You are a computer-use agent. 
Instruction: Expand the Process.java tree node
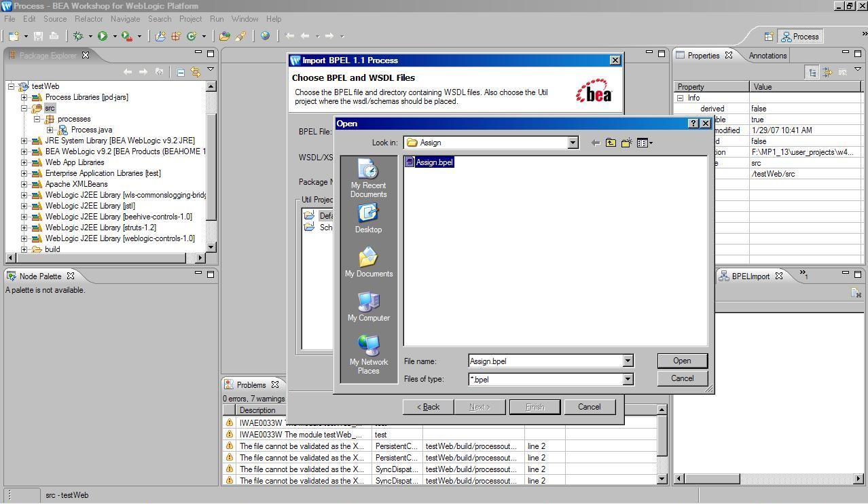tap(50, 130)
